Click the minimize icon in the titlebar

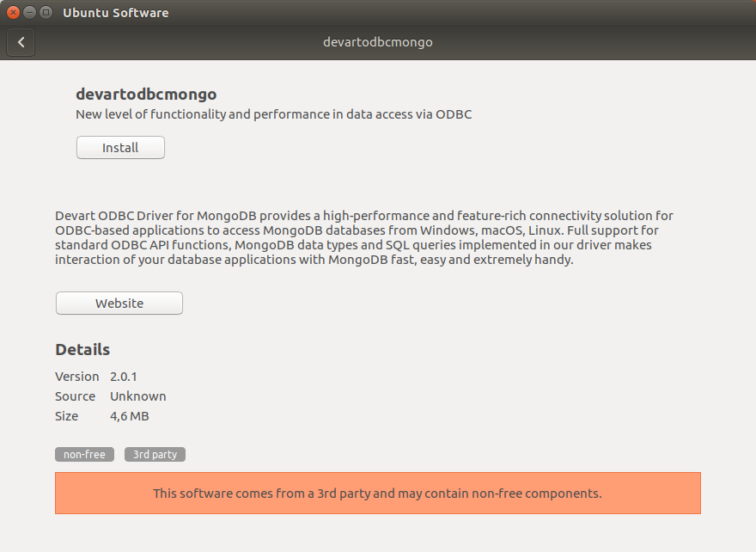pyautogui.click(x=28, y=12)
